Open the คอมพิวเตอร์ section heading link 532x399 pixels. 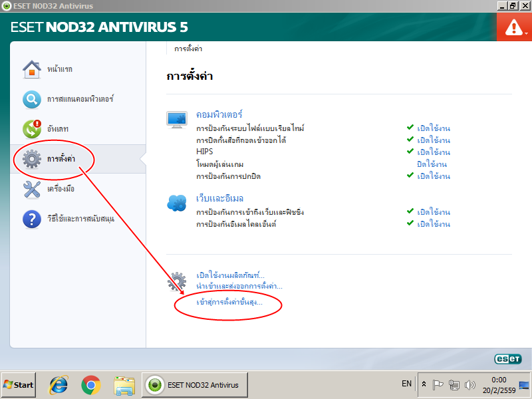[x=219, y=114]
